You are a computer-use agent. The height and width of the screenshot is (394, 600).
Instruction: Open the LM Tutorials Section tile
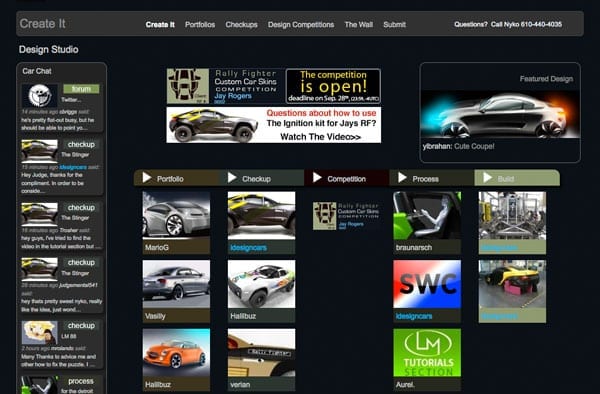427,353
